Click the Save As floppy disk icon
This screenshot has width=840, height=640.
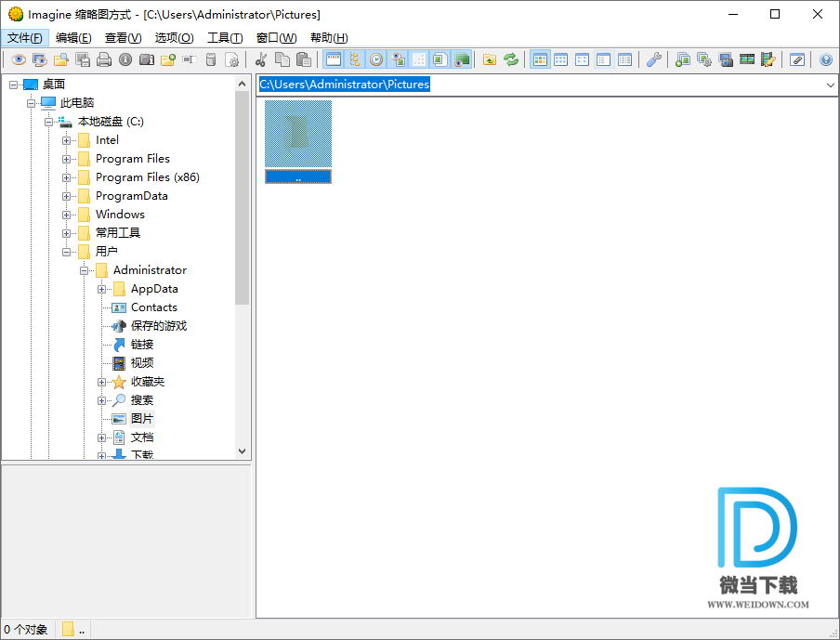[x=83, y=59]
